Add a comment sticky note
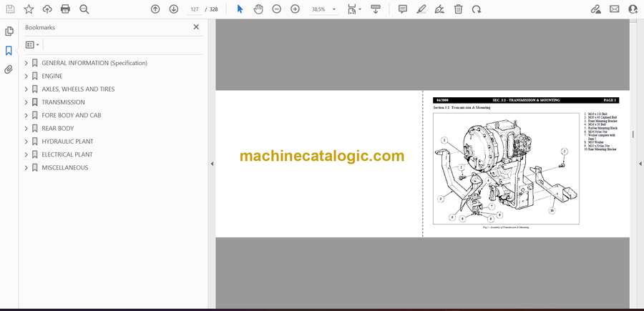644x311 pixels. click(x=403, y=9)
